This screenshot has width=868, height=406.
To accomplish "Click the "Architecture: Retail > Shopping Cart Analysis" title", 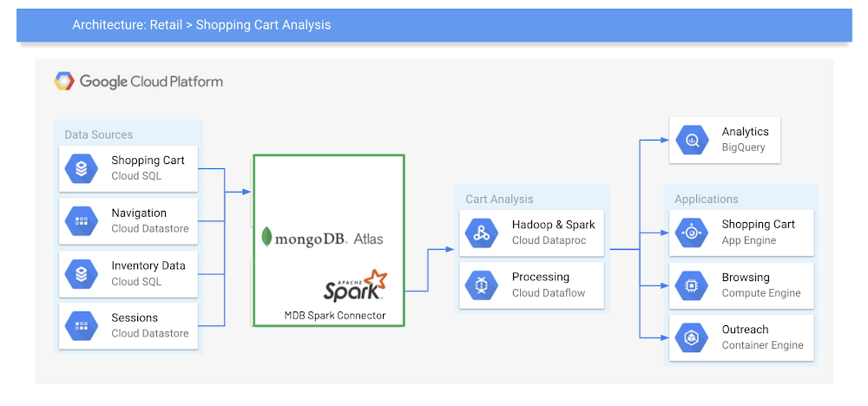I will 201,25.
